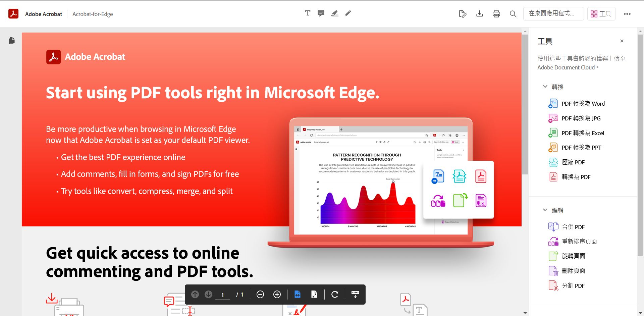The height and width of the screenshot is (316, 644).
Task: Rotate the document view
Action: (335, 294)
